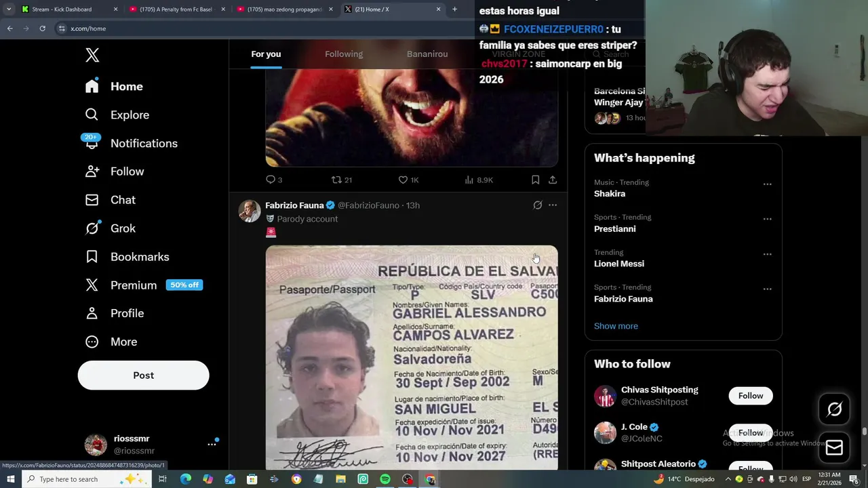
Task: Switch to the Following tab
Action: point(344,54)
